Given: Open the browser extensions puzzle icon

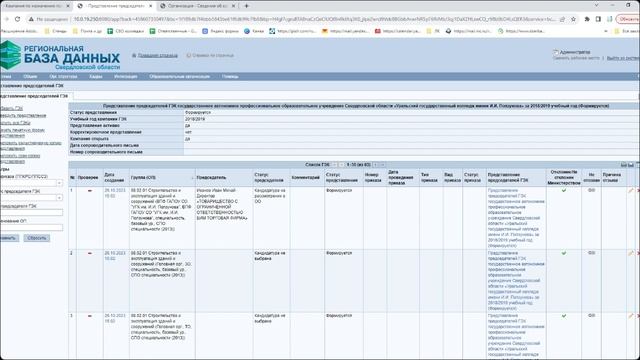Looking at the screenshot, I should coord(587,19).
